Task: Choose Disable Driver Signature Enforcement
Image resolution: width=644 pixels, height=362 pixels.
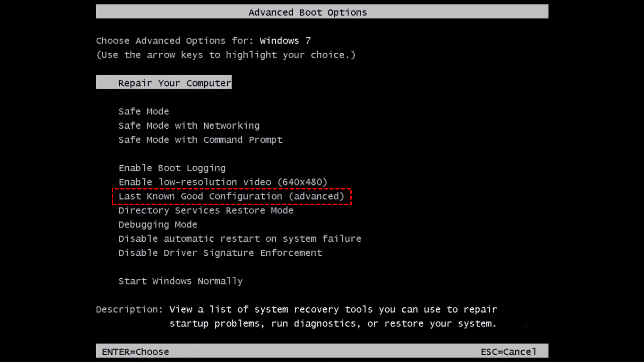Action: (220, 253)
